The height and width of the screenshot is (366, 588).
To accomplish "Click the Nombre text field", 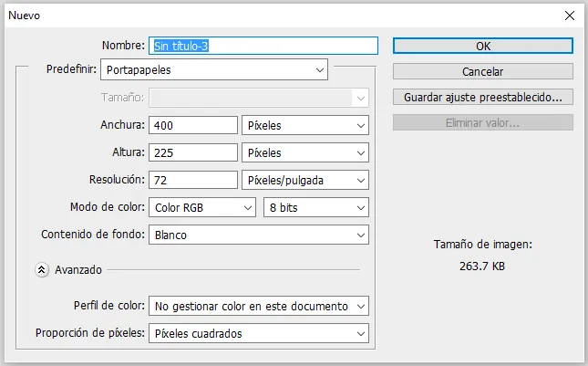I will coord(263,46).
